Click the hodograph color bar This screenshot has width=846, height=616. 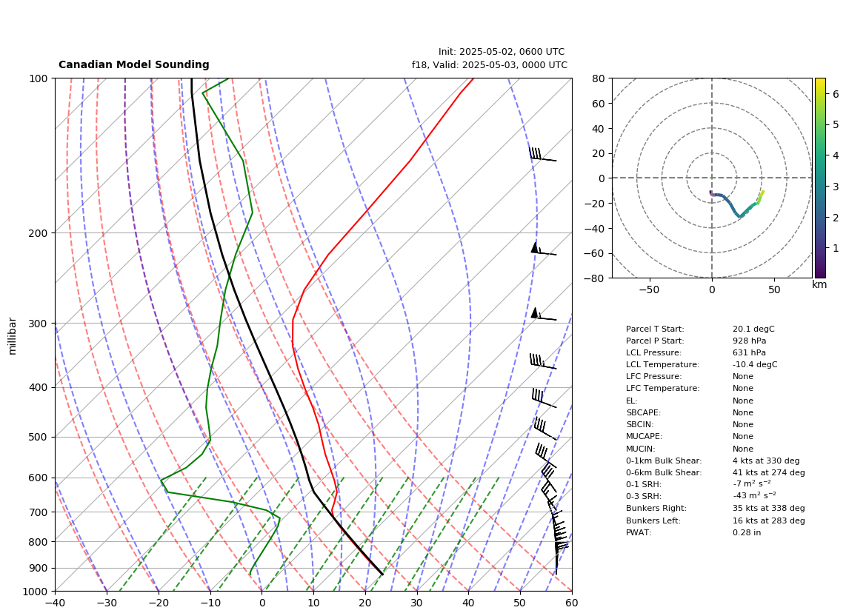pos(820,178)
